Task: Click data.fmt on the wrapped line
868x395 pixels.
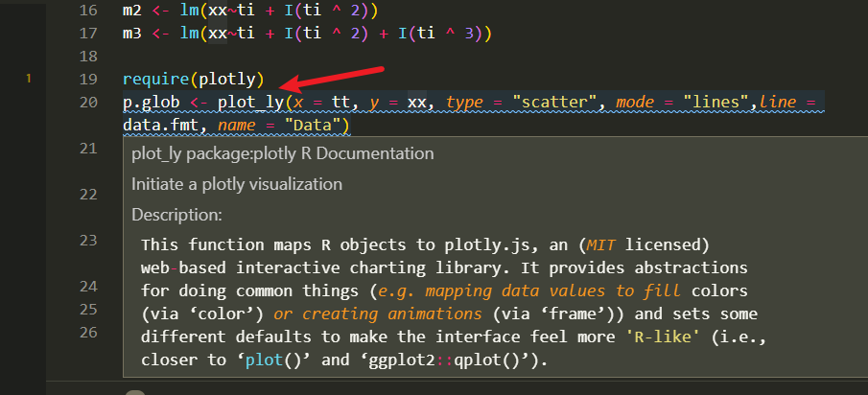Action: [x=160, y=126]
